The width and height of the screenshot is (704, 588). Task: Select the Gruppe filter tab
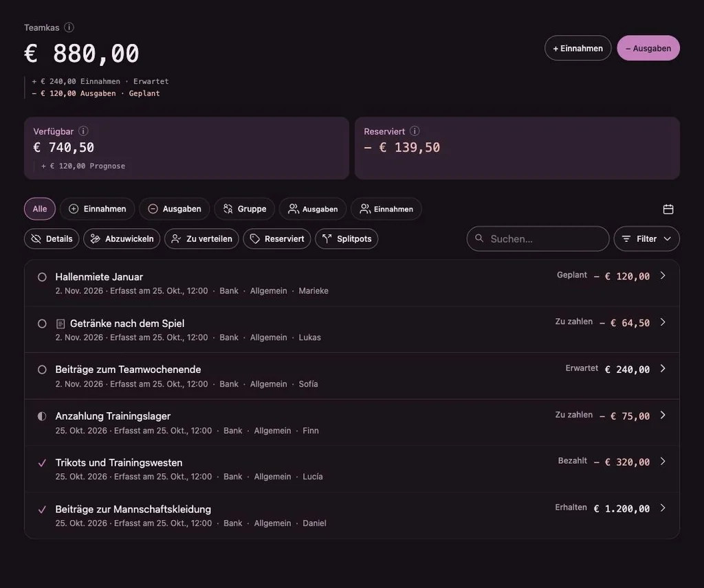click(244, 209)
